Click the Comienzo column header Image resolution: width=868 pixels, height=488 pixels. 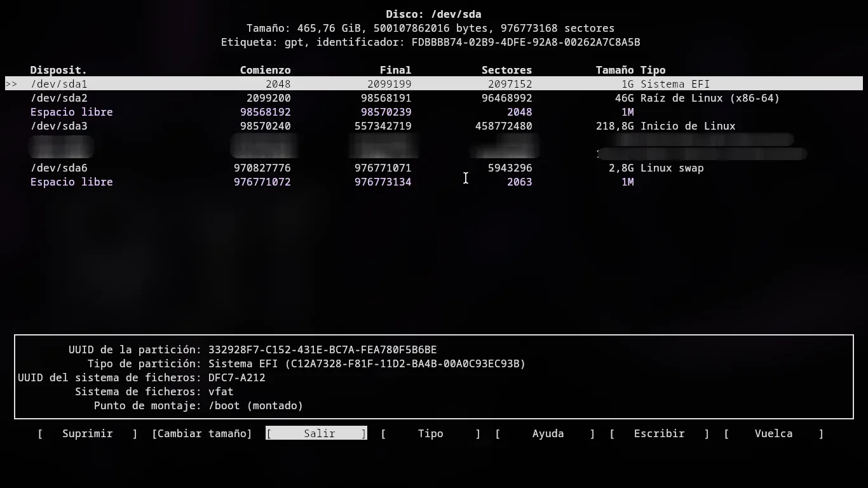pyautogui.click(x=265, y=70)
